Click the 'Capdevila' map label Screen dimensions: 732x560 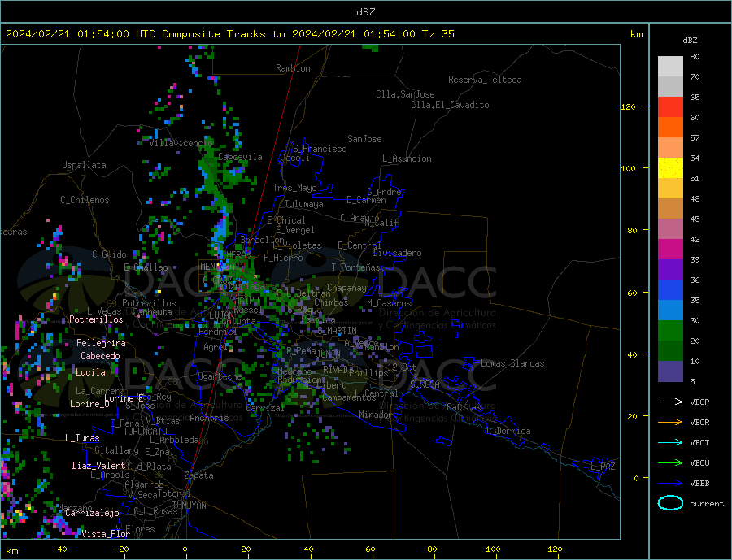240,157
